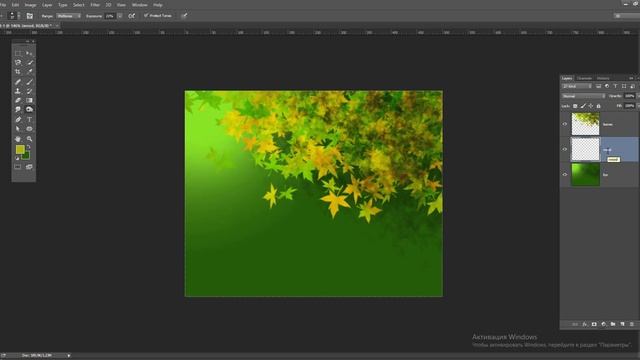Switch to the Channels tab

tap(584, 78)
